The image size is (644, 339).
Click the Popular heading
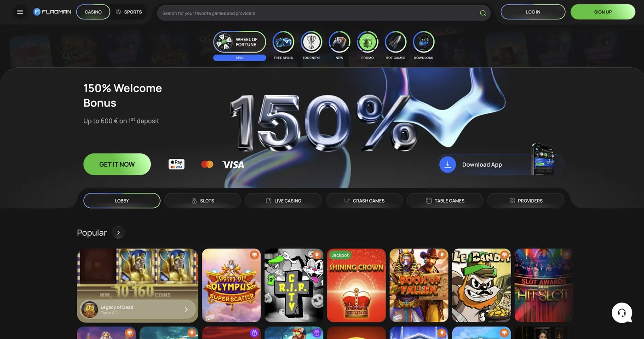tap(92, 233)
